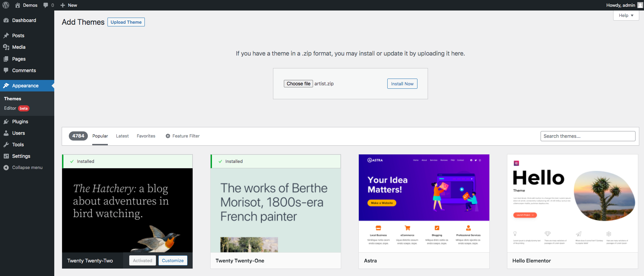The height and width of the screenshot is (276, 644).
Task: Click the WordPress logo icon
Action: 6,5
